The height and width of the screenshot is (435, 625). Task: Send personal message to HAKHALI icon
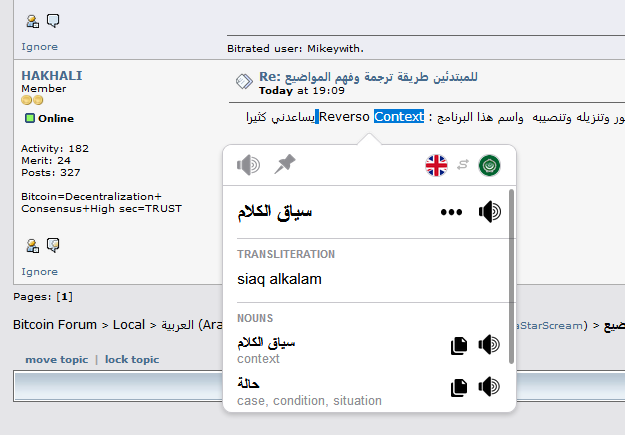(x=53, y=245)
